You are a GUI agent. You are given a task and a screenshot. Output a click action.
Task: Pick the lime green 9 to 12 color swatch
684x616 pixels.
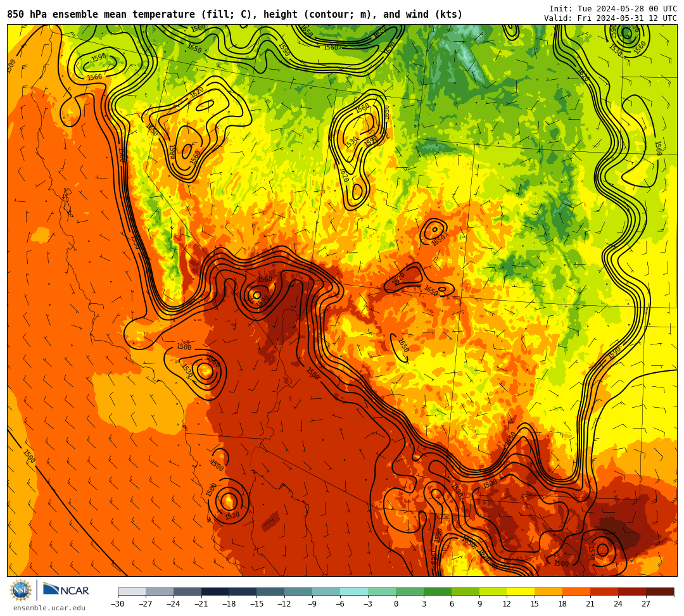click(493, 591)
